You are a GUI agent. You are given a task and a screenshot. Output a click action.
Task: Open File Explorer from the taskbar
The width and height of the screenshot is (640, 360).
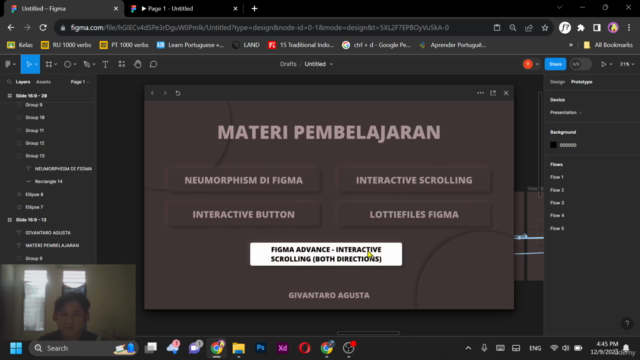[x=238, y=348]
